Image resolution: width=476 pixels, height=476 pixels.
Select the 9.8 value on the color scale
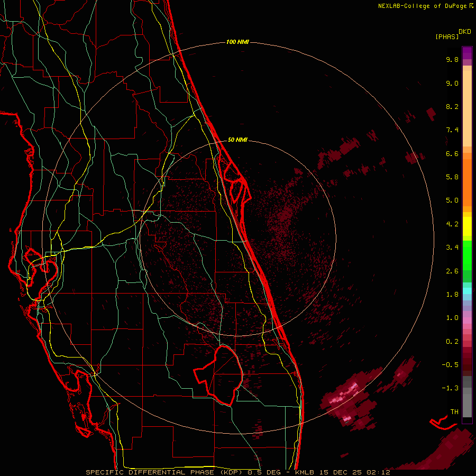click(452, 59)
